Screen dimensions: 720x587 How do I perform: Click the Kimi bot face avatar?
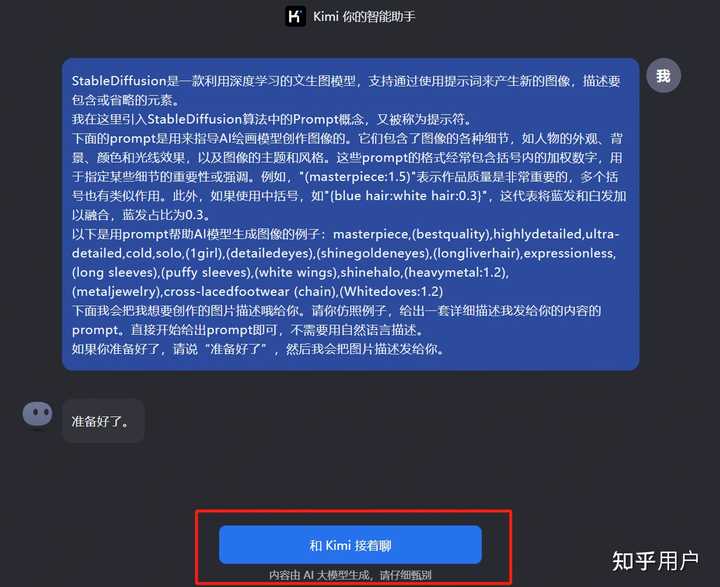click(x=38, y=414)
